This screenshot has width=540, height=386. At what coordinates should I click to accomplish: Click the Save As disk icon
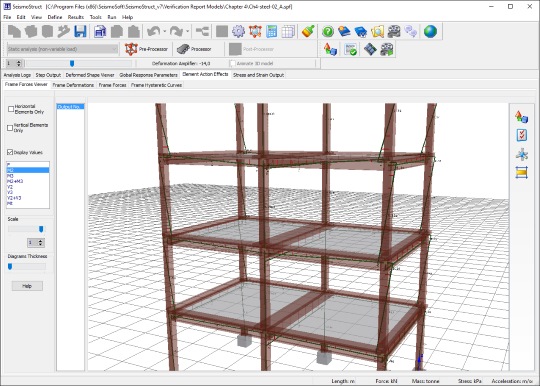(100, 31)
